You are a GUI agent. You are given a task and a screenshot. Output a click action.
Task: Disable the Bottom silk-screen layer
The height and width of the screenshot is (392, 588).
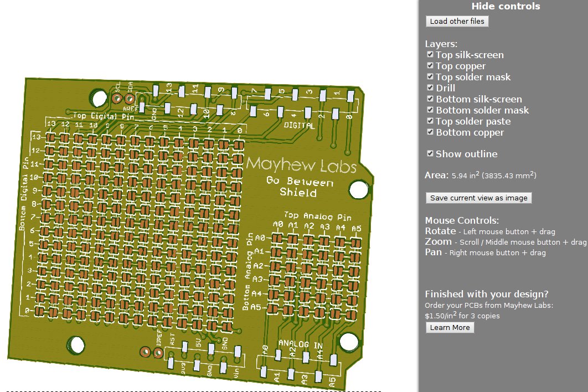(x=430, y=99)
